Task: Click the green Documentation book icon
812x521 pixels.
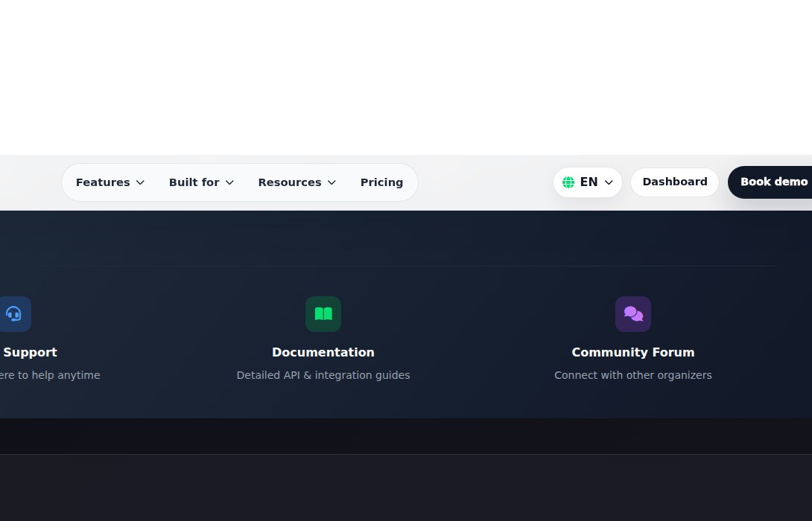Action: [323, 314]
